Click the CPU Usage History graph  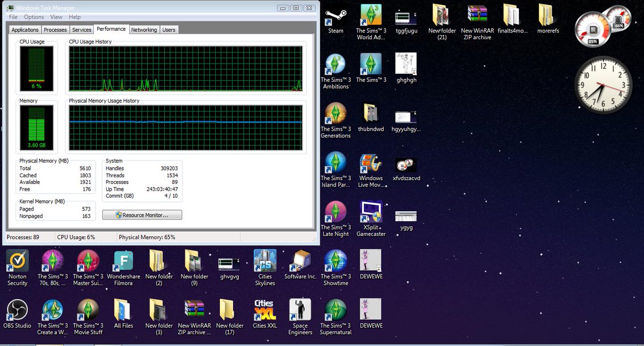185,68
